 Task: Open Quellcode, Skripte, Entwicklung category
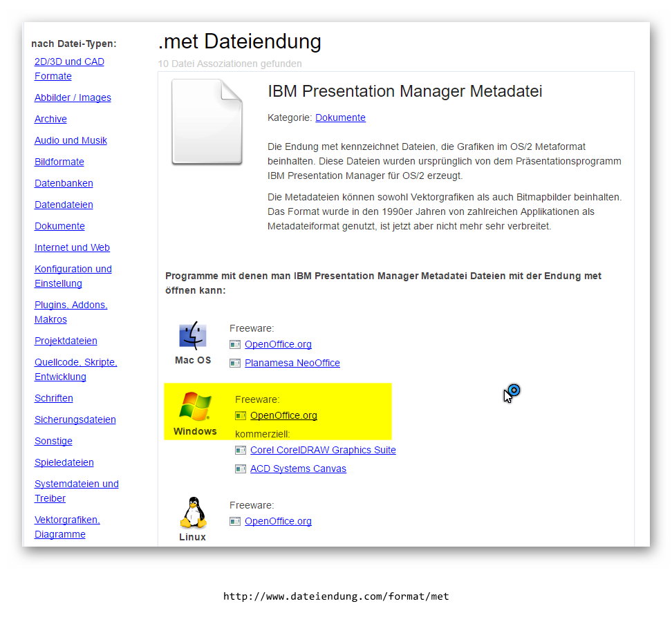tap(76, 370)
